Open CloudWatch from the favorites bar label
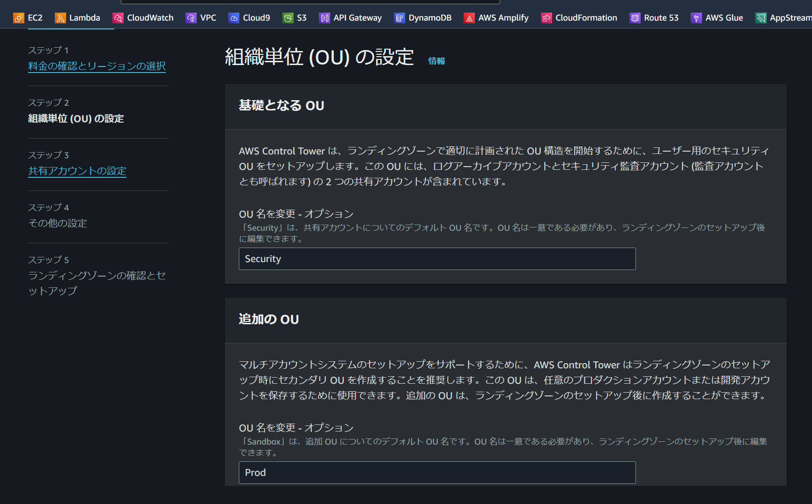 (150, 18)
